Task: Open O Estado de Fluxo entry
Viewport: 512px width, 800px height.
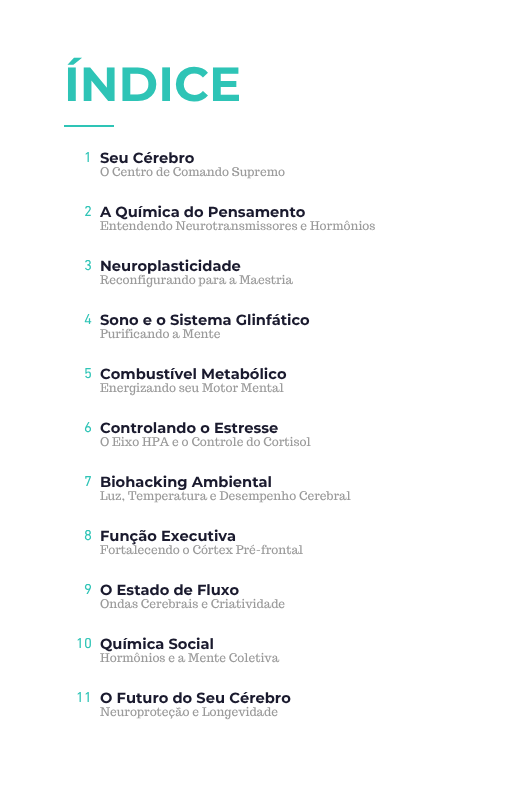Action: click(169, 590)
